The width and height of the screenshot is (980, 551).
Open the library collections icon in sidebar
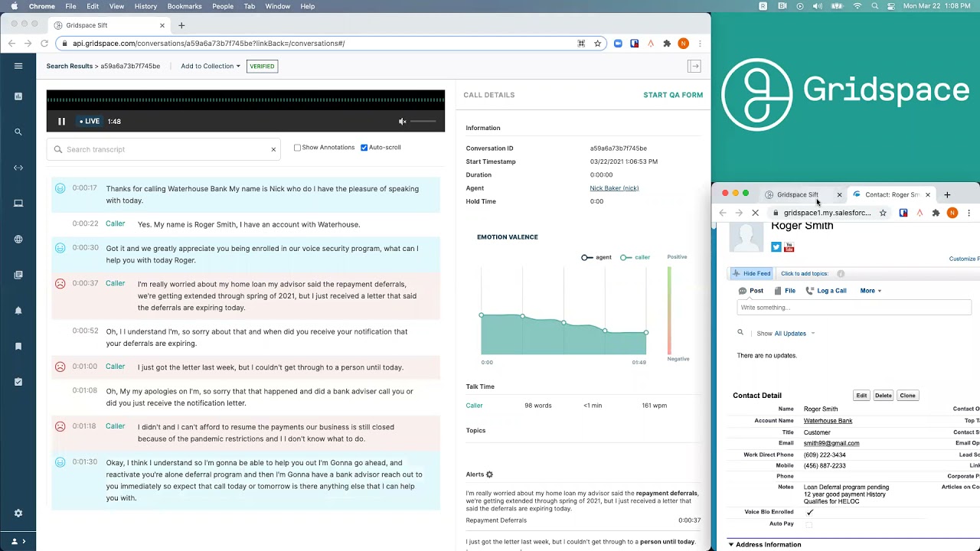18,275
